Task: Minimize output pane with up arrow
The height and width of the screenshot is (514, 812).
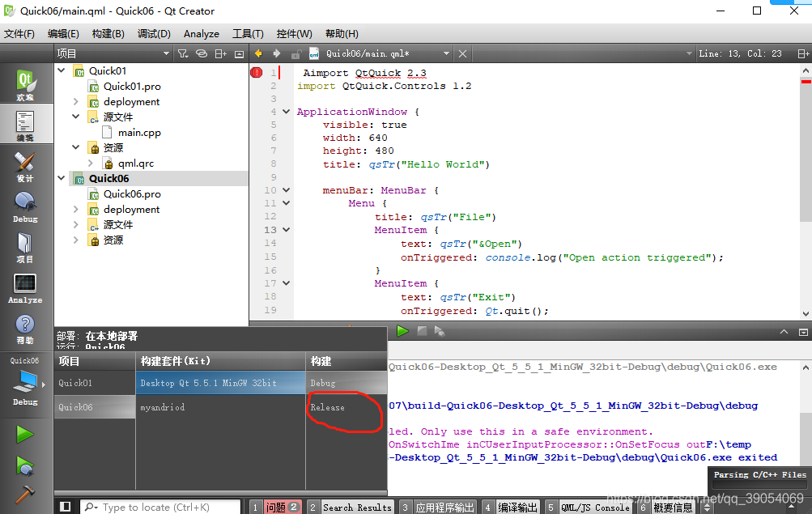Action: pyautogui.click(x=784, y=332)
